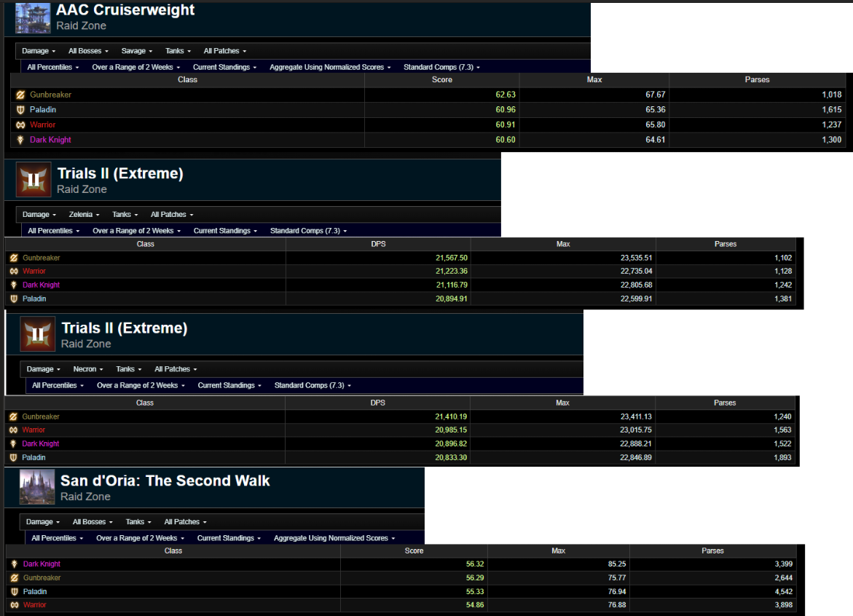Click Paladin job icon in Necron table
Viewport: 853px width, 616px height.
14,457
